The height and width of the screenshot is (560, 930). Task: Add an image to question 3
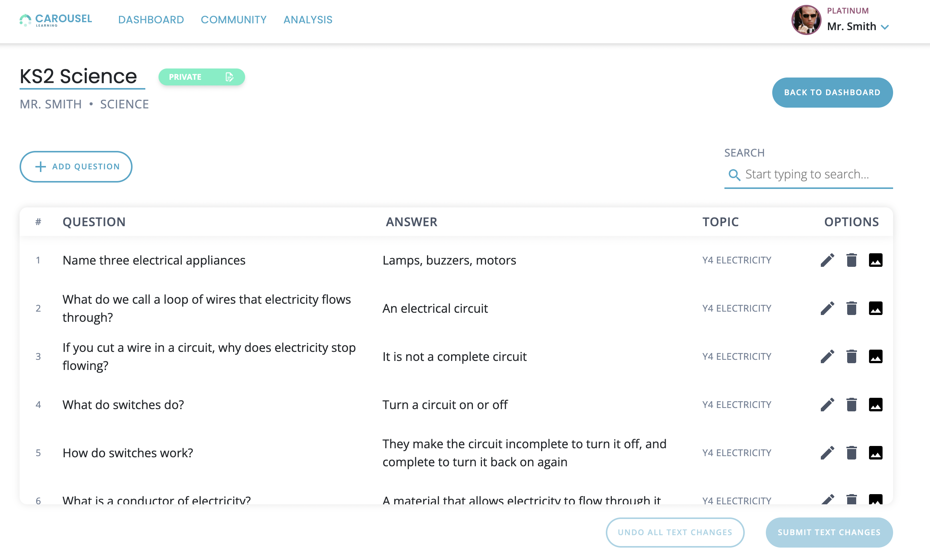(875, 356)
